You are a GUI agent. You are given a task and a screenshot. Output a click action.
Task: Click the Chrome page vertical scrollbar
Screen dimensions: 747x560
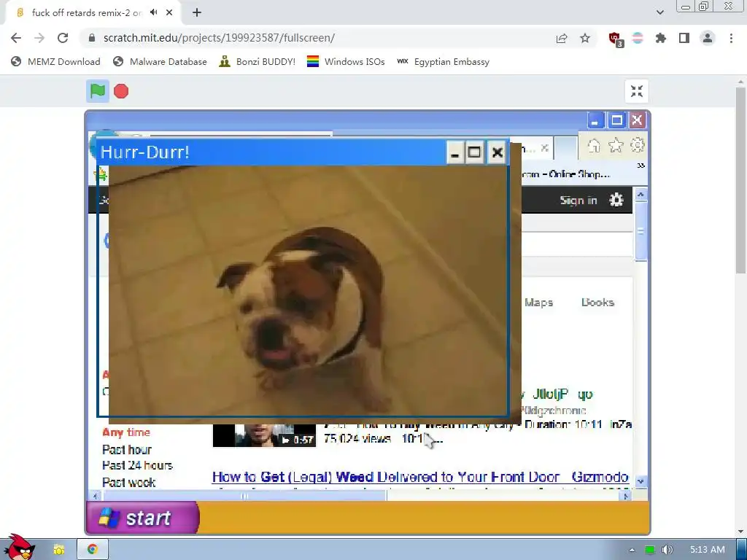tap(740, 181)
